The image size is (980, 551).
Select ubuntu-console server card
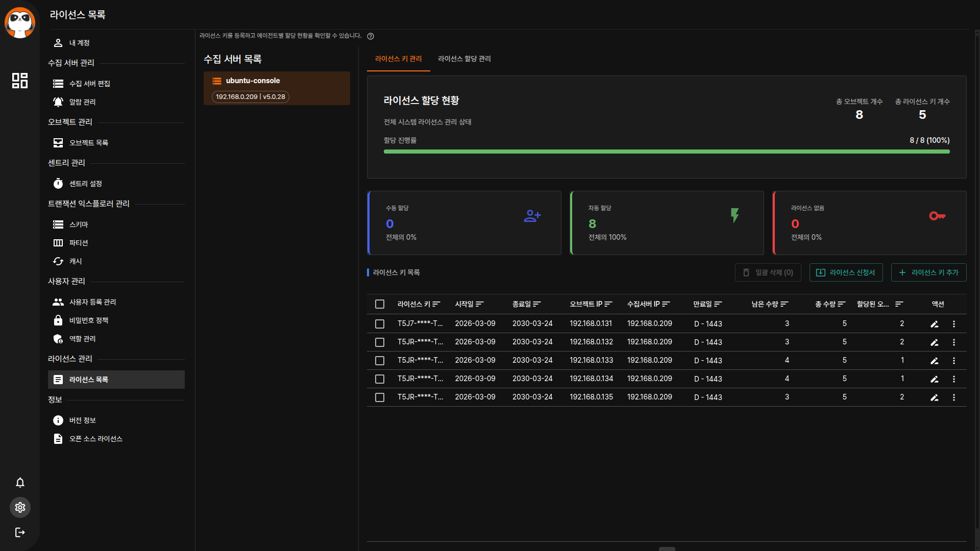click(x=277, y=88)
